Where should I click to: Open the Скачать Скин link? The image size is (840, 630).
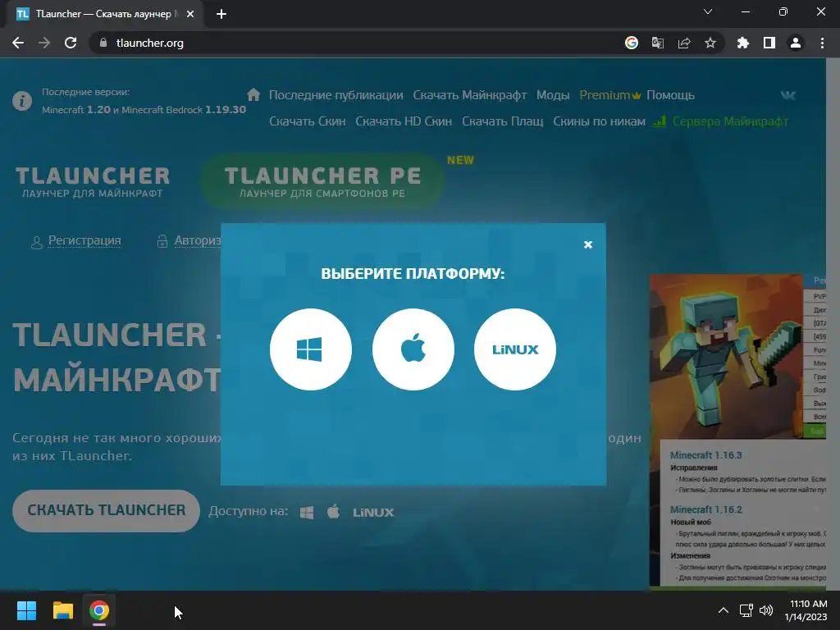tap(307, 121)
